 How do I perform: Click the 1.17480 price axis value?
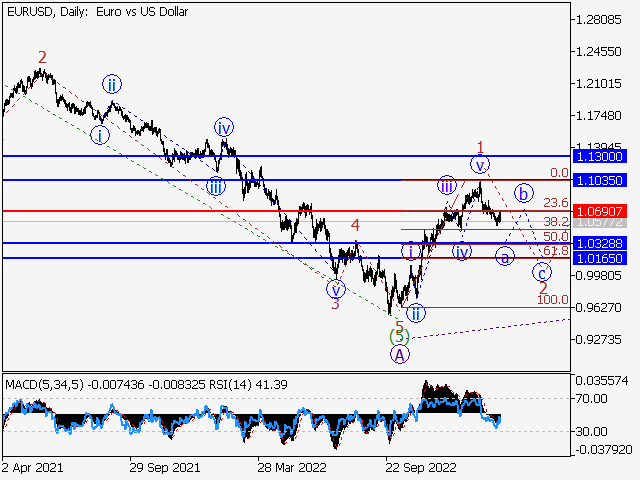pyautogui.click(x=598, y=116)
